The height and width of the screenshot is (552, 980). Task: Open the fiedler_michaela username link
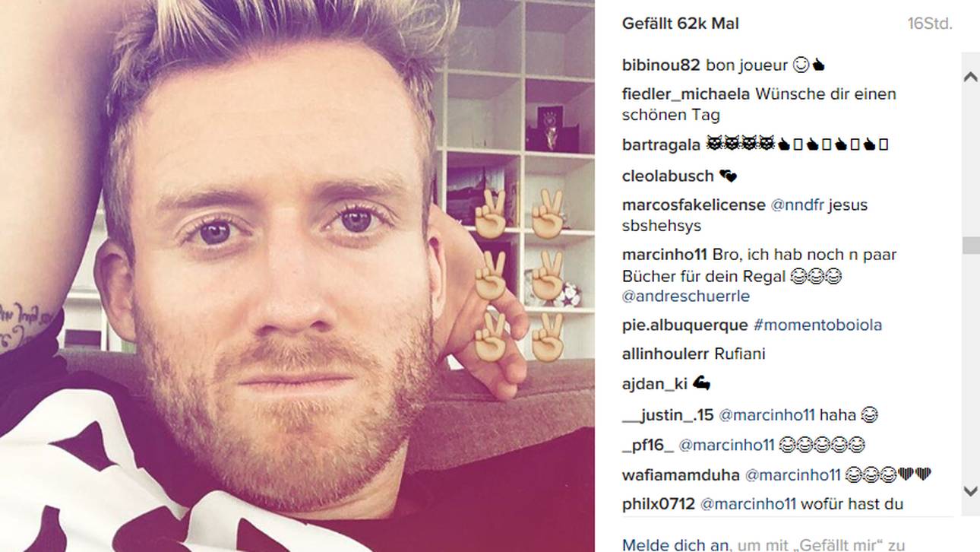[x=686, y=94]
